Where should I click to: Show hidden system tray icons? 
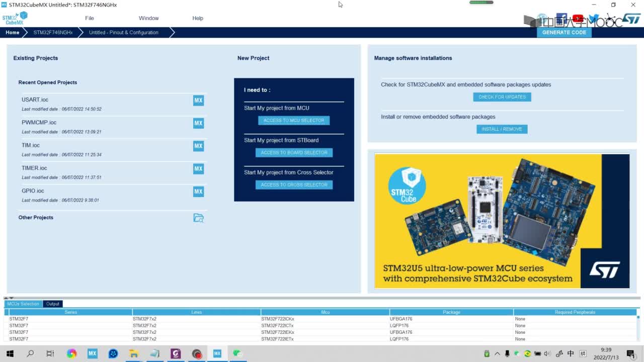click(x=498, y=353)
